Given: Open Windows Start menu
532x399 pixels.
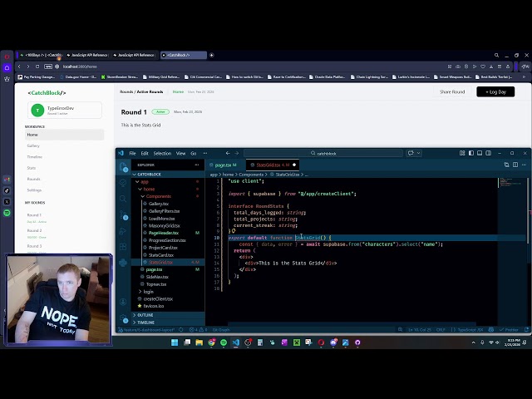Looking at the screenshot, I should tap(175, 342).
